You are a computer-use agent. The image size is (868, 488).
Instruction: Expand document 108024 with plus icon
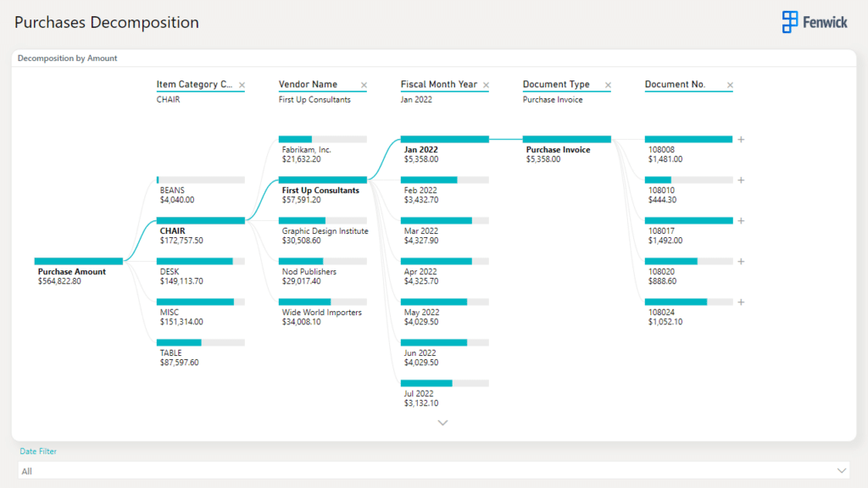[x=741, y=302]
